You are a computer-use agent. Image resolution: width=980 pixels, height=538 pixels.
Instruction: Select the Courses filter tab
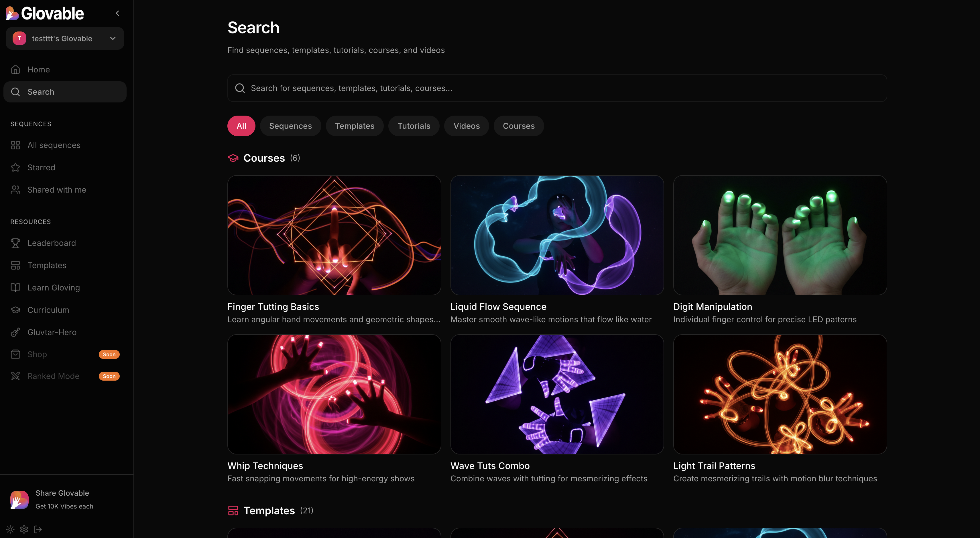point(519,126)
